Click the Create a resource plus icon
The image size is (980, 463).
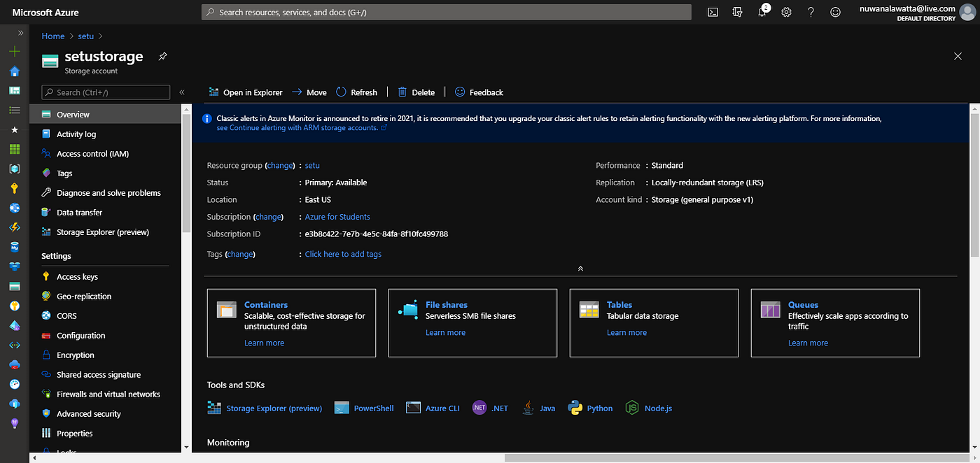[15, 52]
